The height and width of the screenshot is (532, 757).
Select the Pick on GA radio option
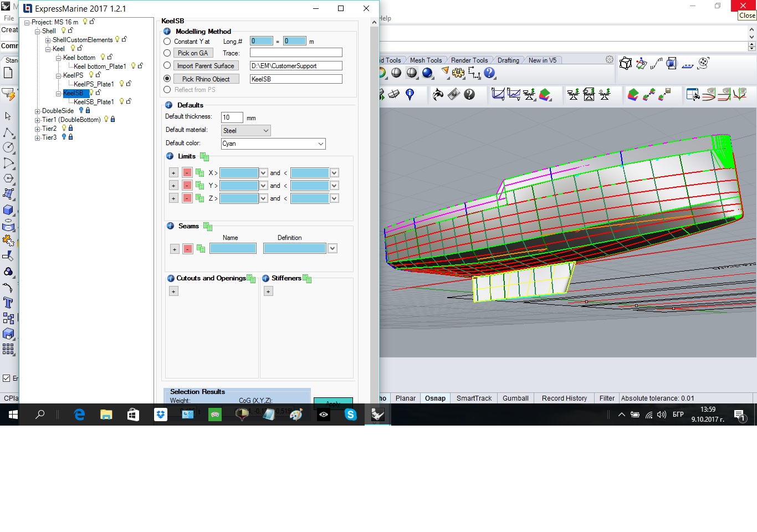click(x=167, y=53)
